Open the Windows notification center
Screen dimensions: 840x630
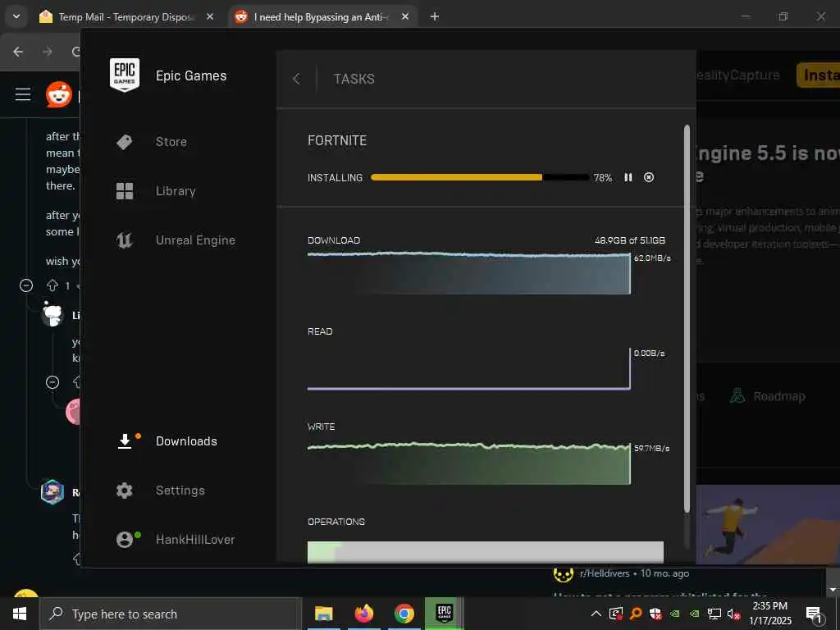click(x=814, y=614)
